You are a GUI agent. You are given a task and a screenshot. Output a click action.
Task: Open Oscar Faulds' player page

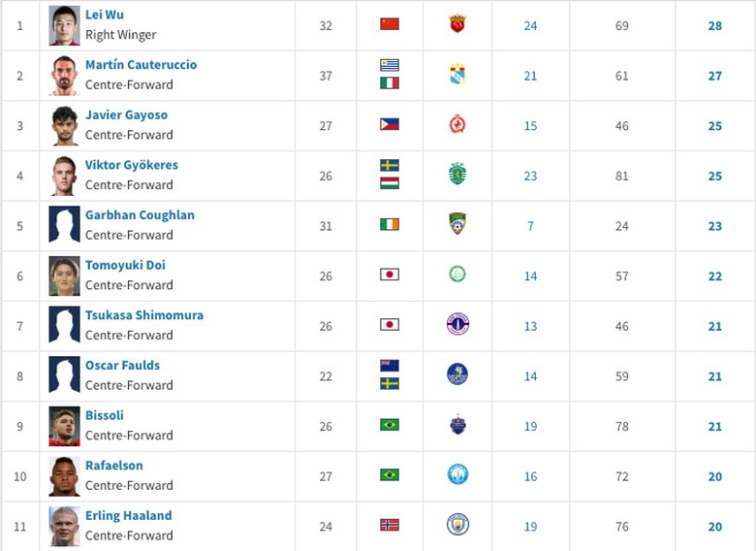tap(122, 366)
